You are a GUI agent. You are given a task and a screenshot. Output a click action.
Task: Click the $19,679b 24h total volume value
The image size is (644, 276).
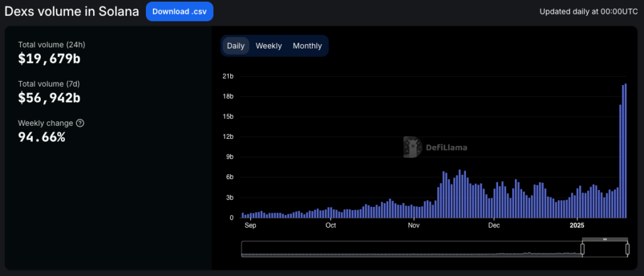[50, 59]
